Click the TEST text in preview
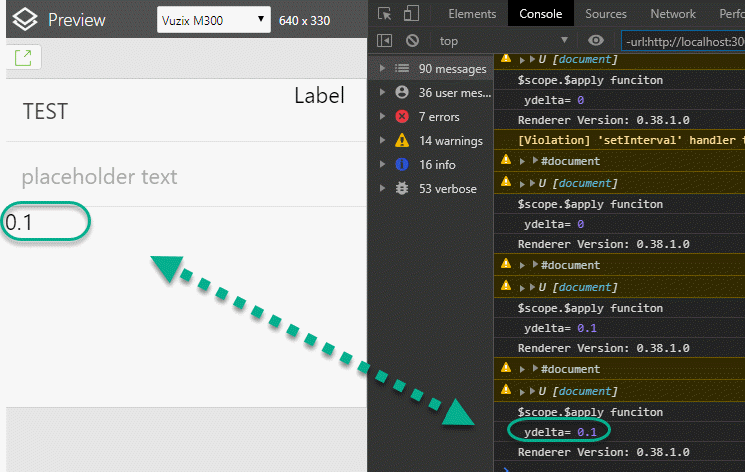 45,112
